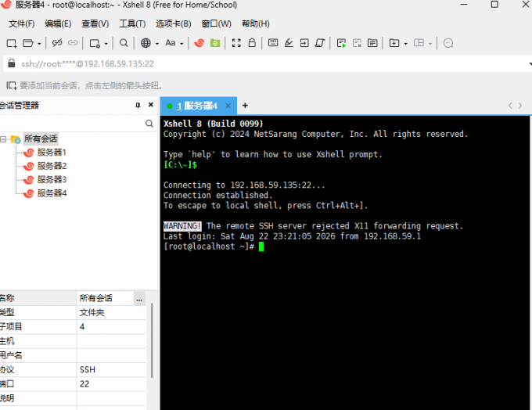Click the slanted scroll toolbar icon

[320, 43]
